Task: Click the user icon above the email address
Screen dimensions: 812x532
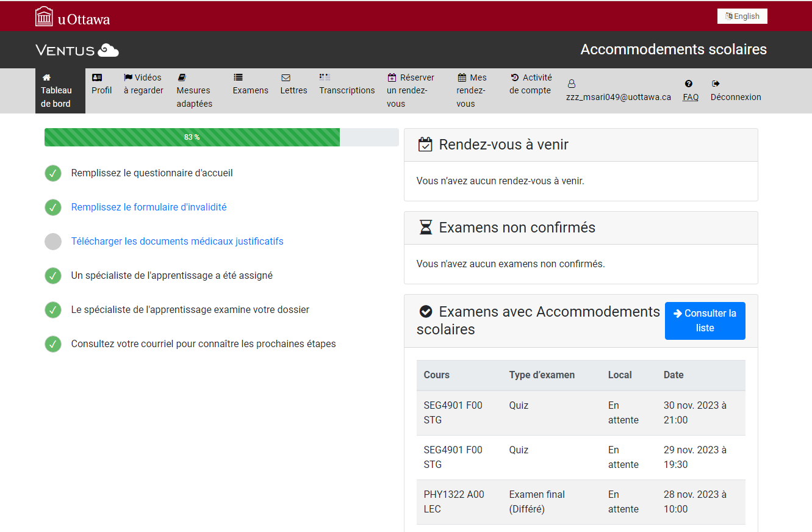Action: coord(572,84)
